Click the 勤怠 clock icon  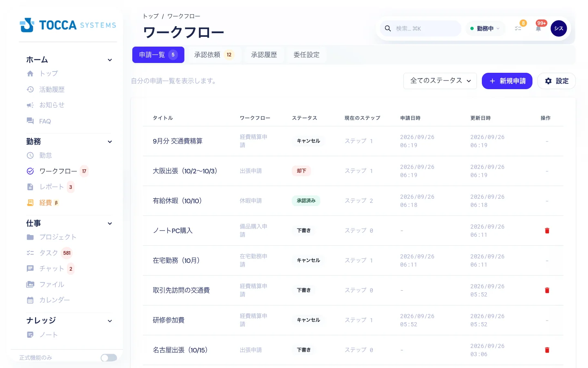(30, 155)
